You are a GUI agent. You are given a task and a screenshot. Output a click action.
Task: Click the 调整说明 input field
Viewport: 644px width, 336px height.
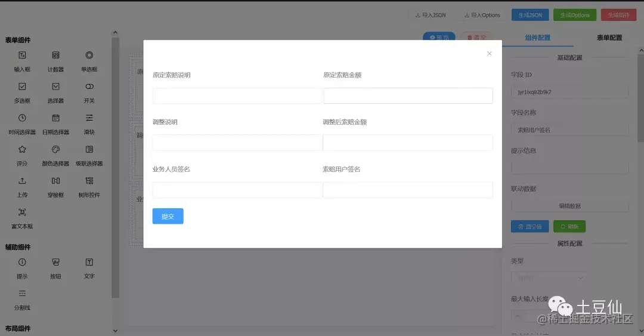click(237, 143)
